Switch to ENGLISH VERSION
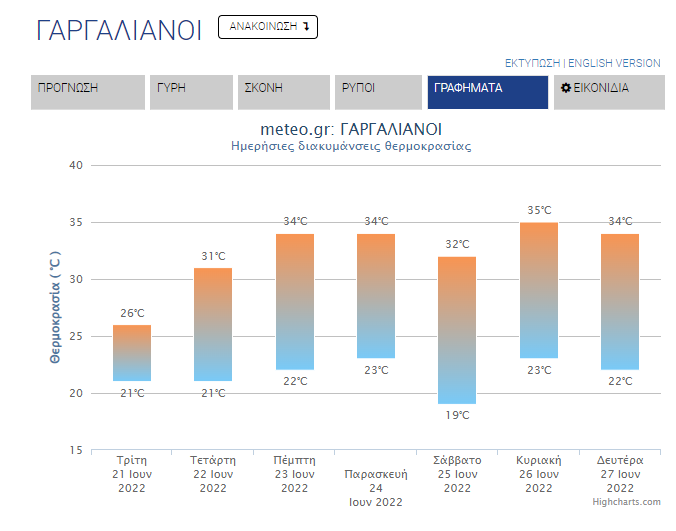Screen dimensions: 676x531 pos(614,63)
